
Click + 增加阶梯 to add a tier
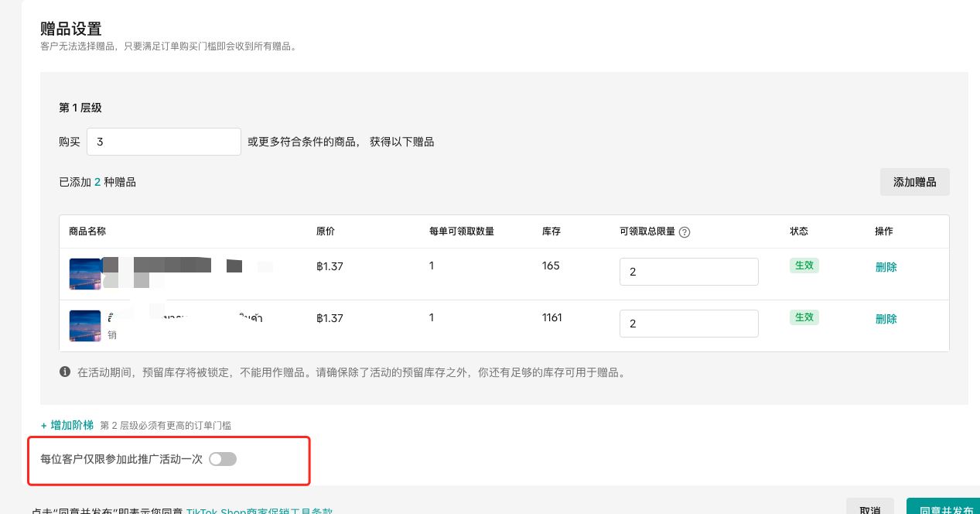(x=67, y=425)
